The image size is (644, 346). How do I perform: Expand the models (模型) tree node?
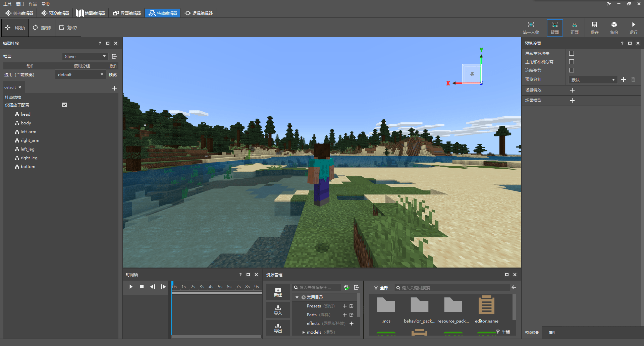[304, 332]
